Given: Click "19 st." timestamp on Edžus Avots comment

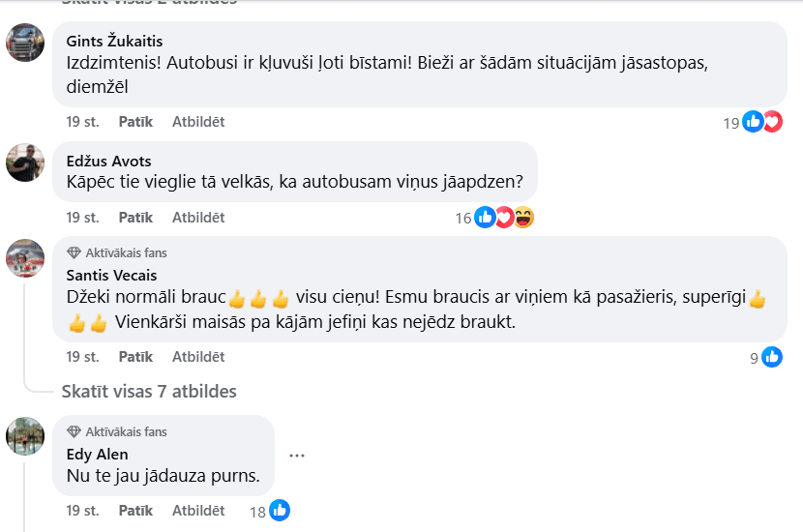Looking at the screenshot, I should coord(82,218).
